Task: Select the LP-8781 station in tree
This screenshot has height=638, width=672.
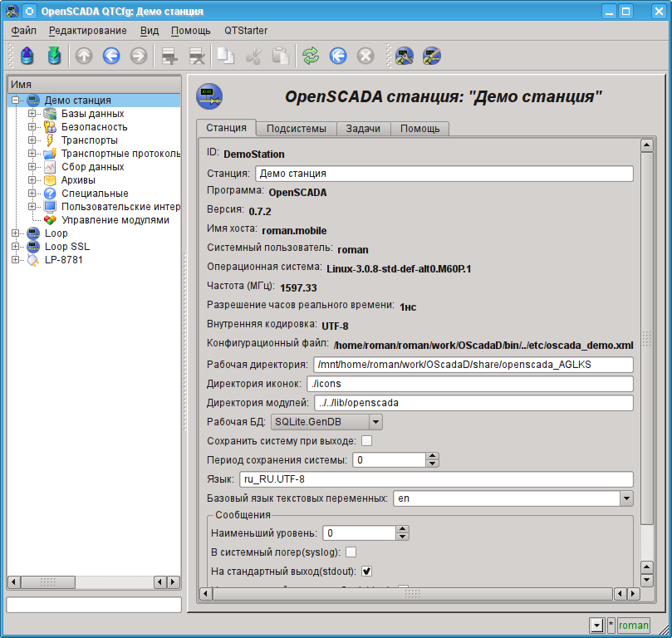Action: (x=63, y=260)
